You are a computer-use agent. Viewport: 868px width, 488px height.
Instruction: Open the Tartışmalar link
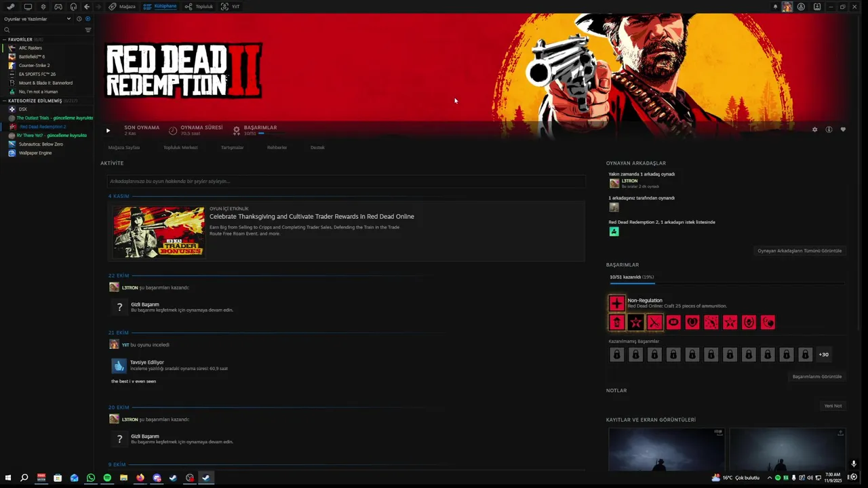click(232, 147)
